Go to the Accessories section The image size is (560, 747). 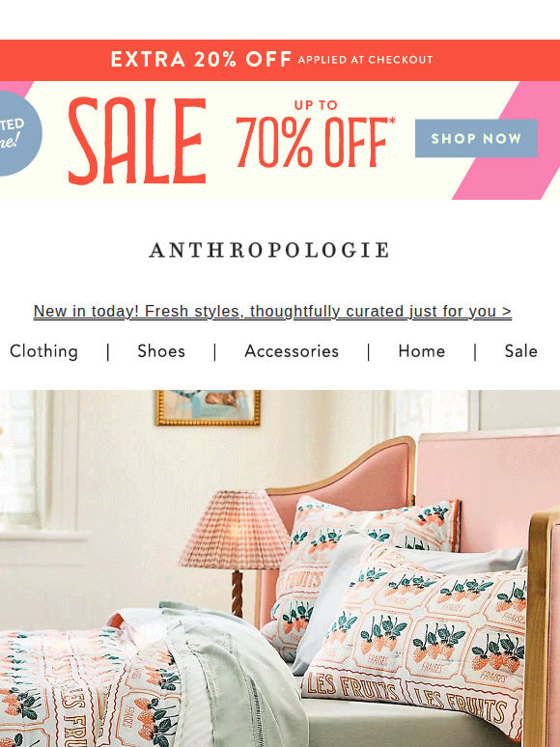[292, 351]
